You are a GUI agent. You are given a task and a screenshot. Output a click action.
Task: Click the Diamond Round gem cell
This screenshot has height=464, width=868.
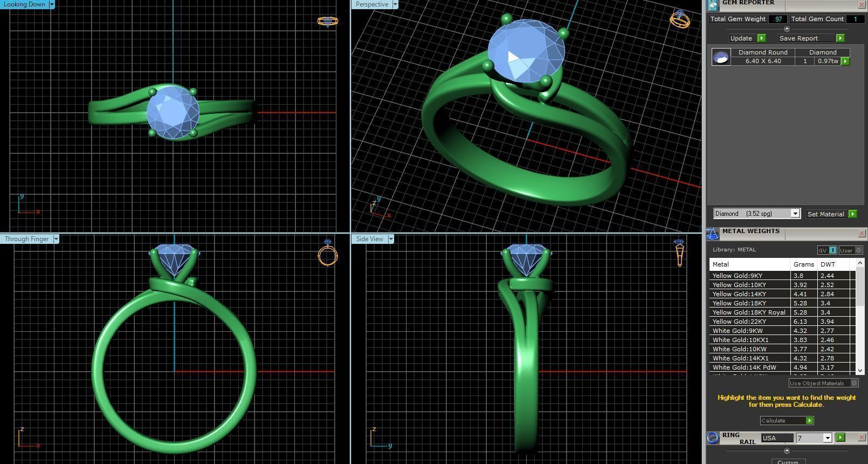pos(763,52)
